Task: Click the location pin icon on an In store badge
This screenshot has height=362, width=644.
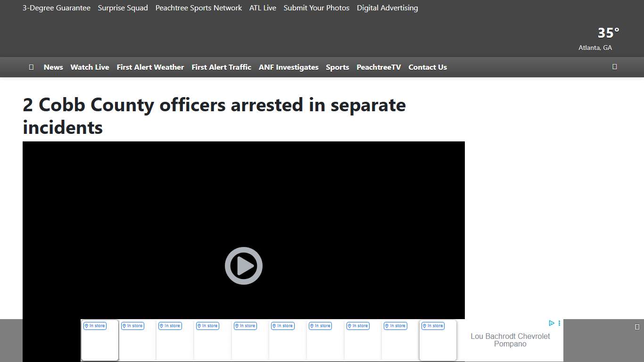Action: coord(86,325)
